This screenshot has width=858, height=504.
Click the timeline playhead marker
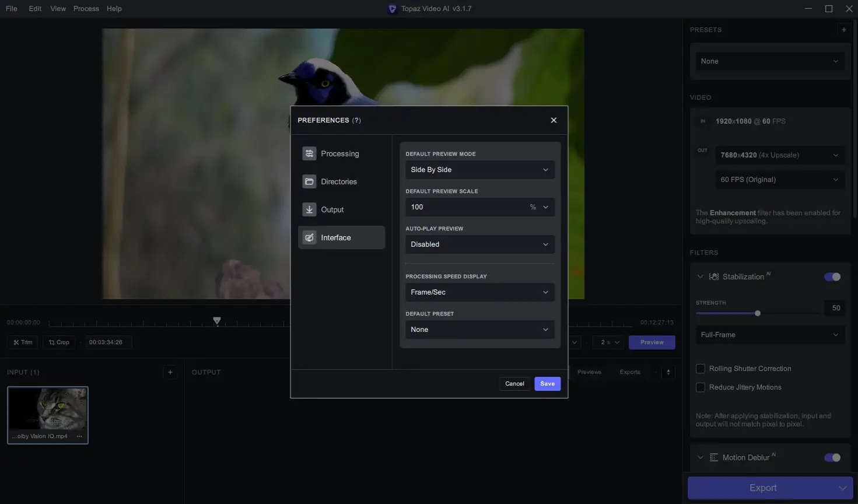pos(217,321)
